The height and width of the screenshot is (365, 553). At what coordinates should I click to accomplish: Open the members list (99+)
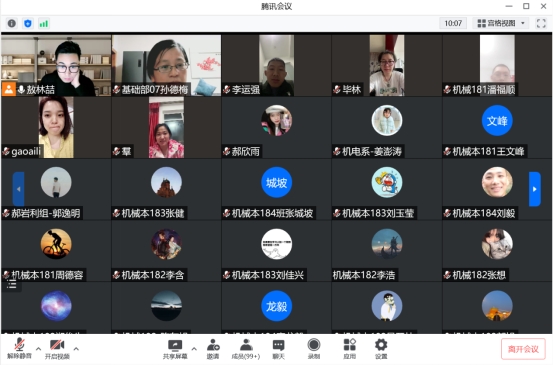[x=246, y=349]
